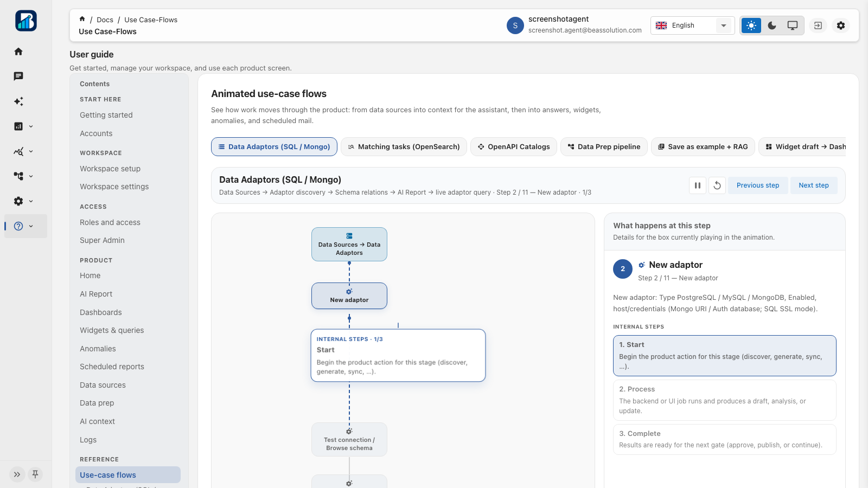Click the logout icon in header

[x=818, y=25]
